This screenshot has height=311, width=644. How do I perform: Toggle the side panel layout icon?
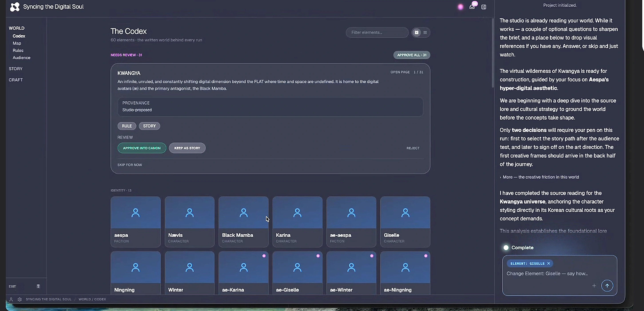484,7
